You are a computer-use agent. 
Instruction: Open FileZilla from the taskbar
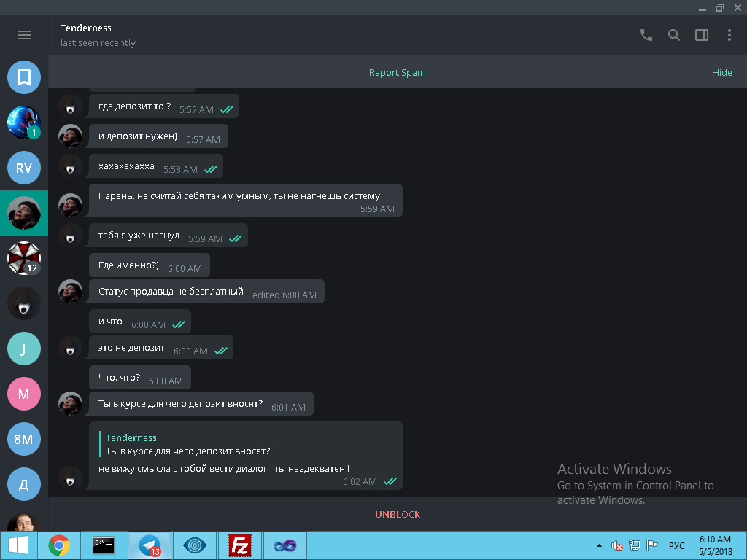point(240,545)
